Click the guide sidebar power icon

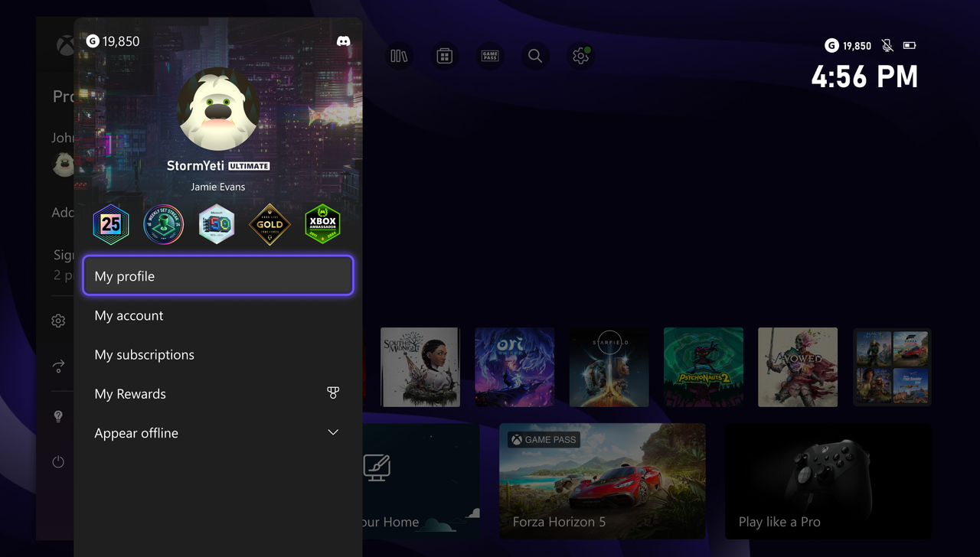[58, 462]
